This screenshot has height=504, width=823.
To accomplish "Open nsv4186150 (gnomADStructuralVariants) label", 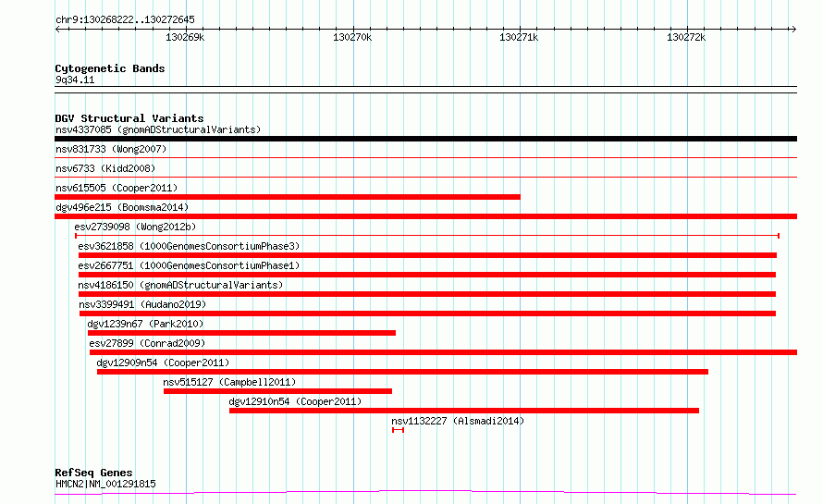I will (x=180, y=285).
